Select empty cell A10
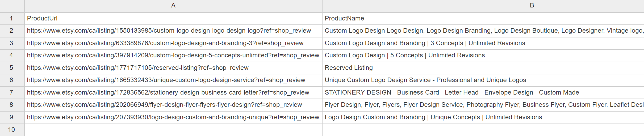 tap(173, 130)
